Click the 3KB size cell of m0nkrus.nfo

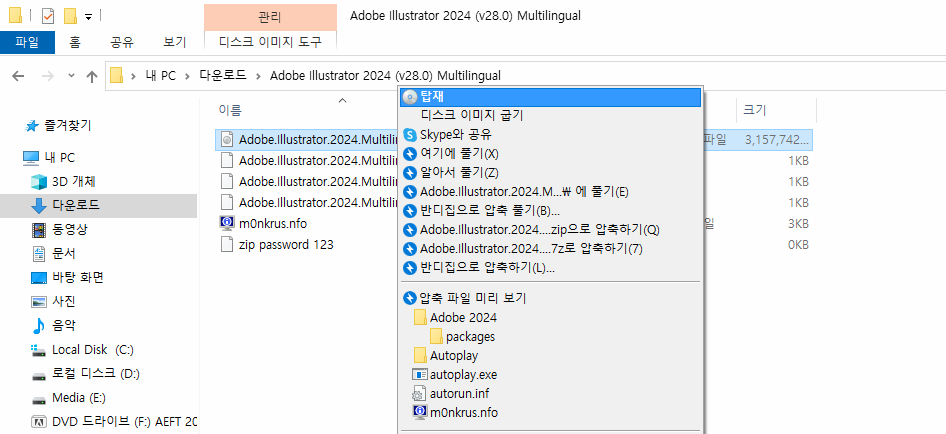pos(798,224)
